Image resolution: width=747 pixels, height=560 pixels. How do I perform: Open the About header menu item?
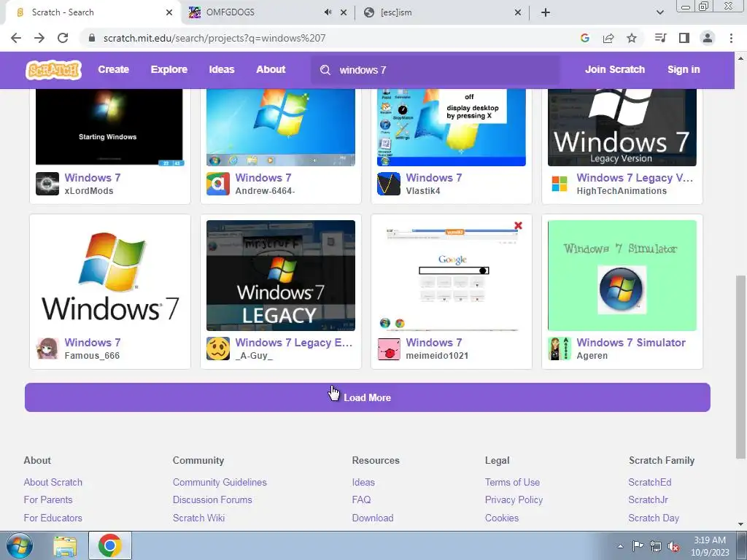pyautogui.click(x=271, y=69)
